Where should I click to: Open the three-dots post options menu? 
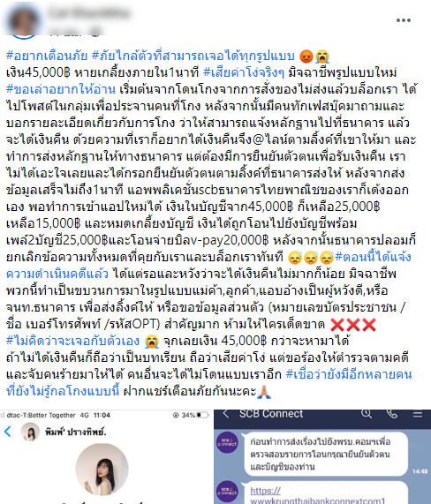pyautogui.click(x=403, y=20)
